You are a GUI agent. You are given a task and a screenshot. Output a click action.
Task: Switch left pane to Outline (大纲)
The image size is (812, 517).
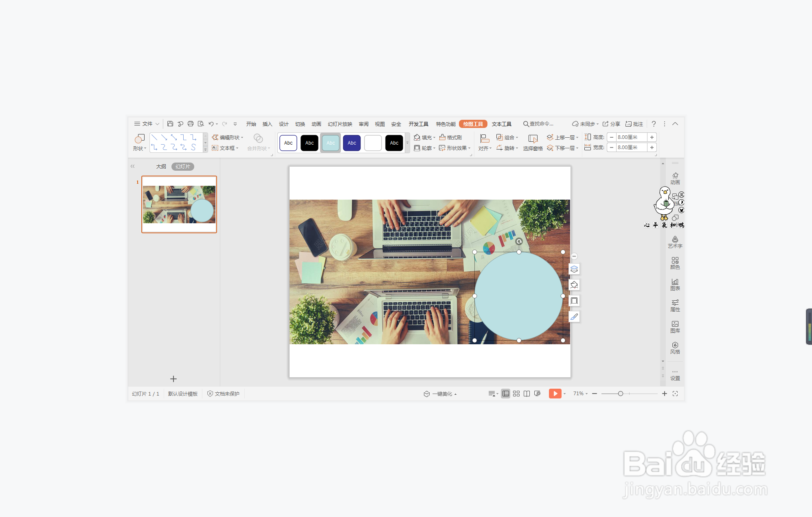(161, 167)
